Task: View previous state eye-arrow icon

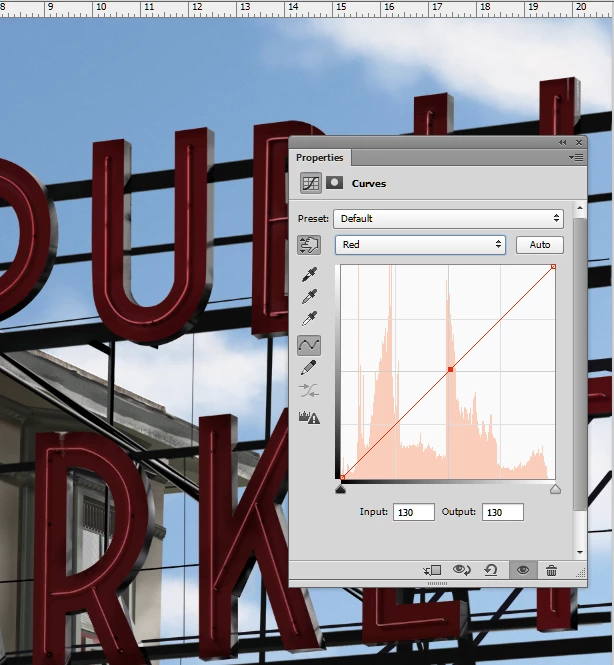Action: [x=461, y=570]
